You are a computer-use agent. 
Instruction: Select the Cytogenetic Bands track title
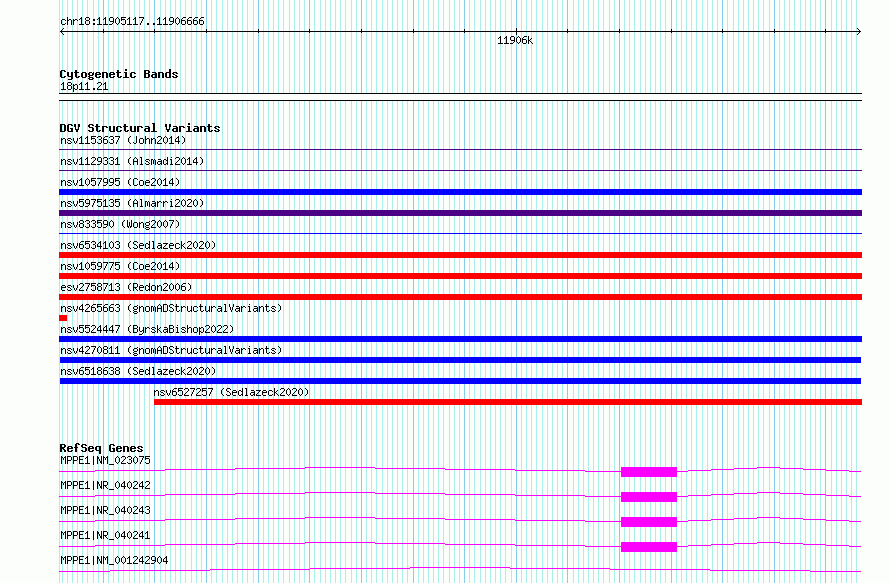[x=119, y=74]
